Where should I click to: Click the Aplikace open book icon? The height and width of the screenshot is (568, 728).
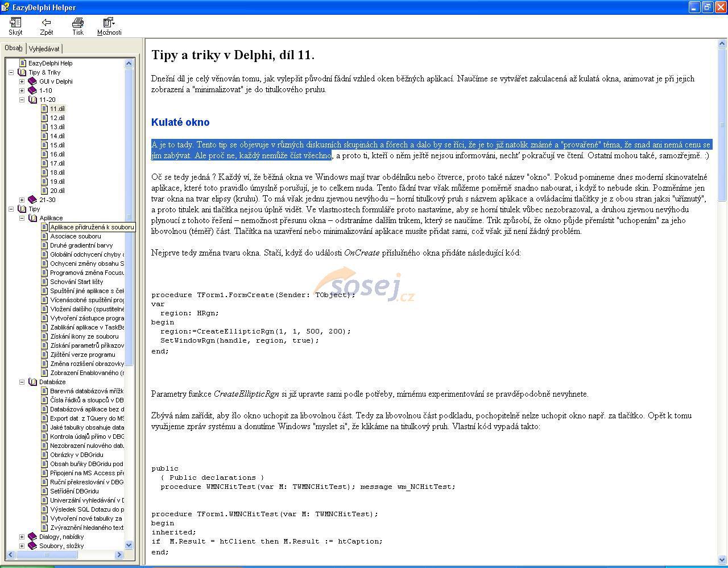click(32, 218)
